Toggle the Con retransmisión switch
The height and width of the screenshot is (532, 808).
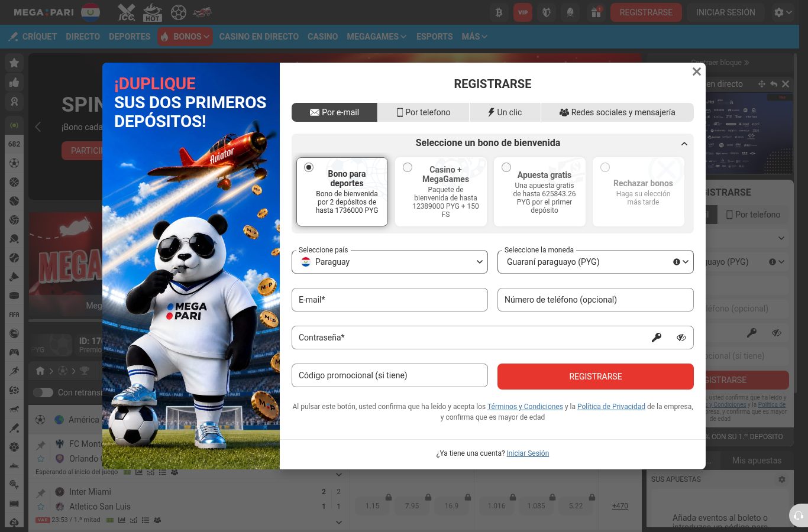point(43,392)
